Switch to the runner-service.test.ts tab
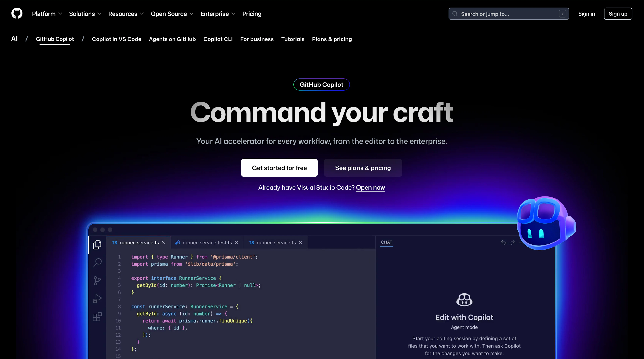This screenshot has width=644, height=359. tap(207, 242)
